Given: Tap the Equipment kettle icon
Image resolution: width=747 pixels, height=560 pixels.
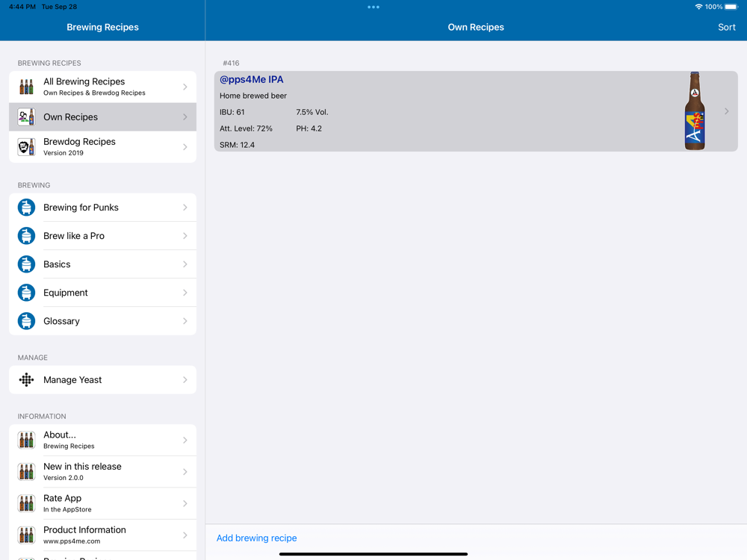Looking at the screenshot, I should (x=26, y=293).
